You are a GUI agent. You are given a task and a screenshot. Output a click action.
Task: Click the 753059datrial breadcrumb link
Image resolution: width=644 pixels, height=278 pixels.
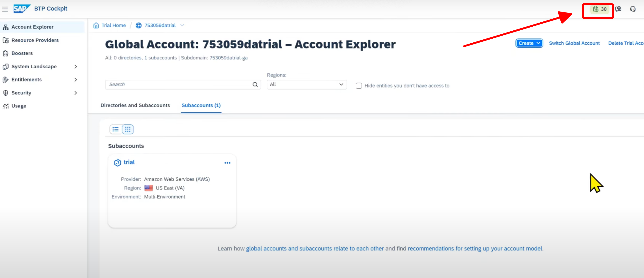[160, 25]
